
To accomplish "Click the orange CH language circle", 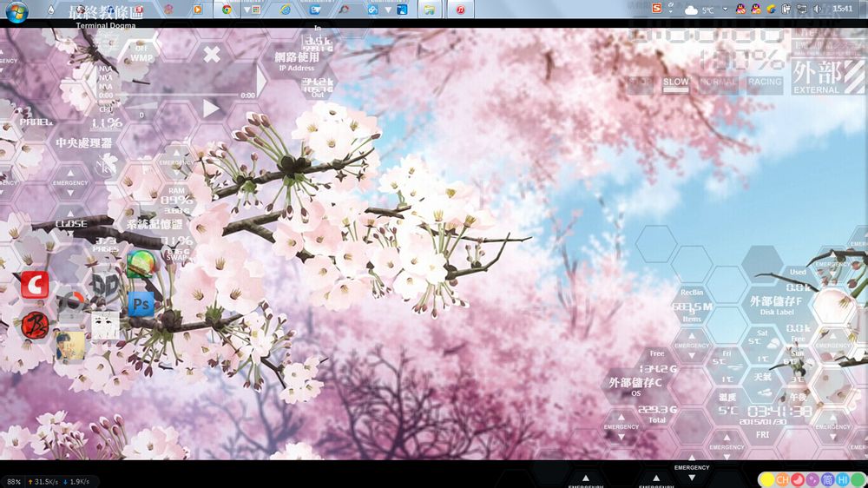I will point(782,479).
